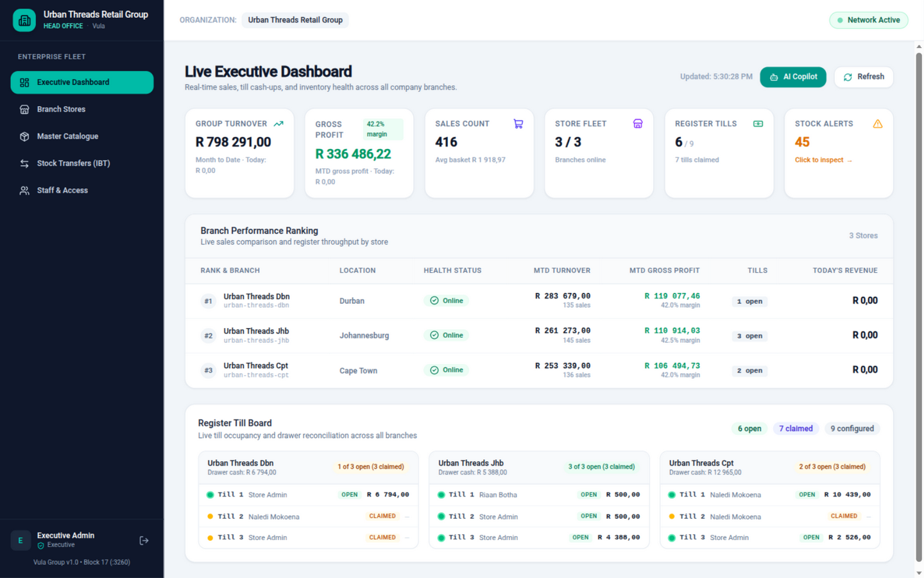Screen dimensions: 924x578
Task: Open the Urban Threads Cpt branch row
Action: (539, 370)
